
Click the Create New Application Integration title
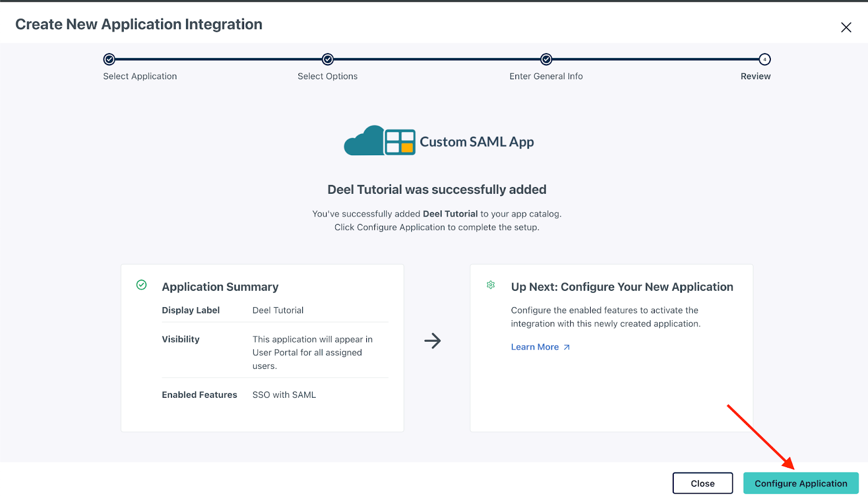click(139, 24)
